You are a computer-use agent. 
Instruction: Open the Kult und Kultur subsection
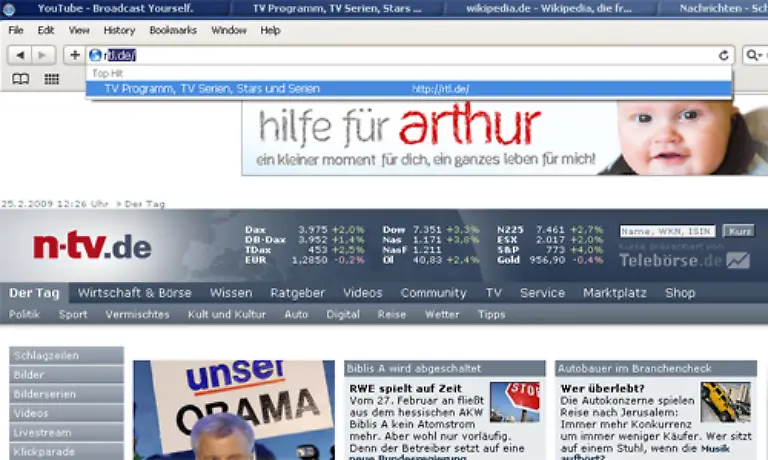coord(227,315)
